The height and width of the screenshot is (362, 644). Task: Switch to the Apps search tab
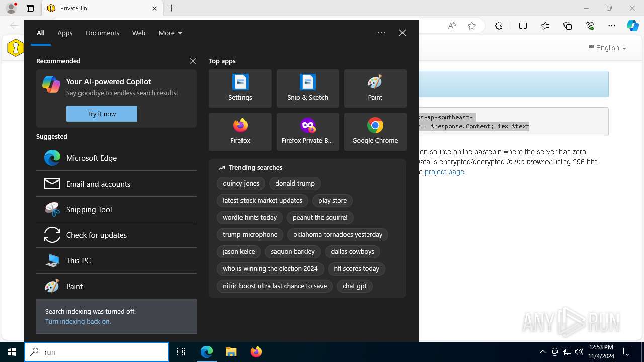click(65, 33)
